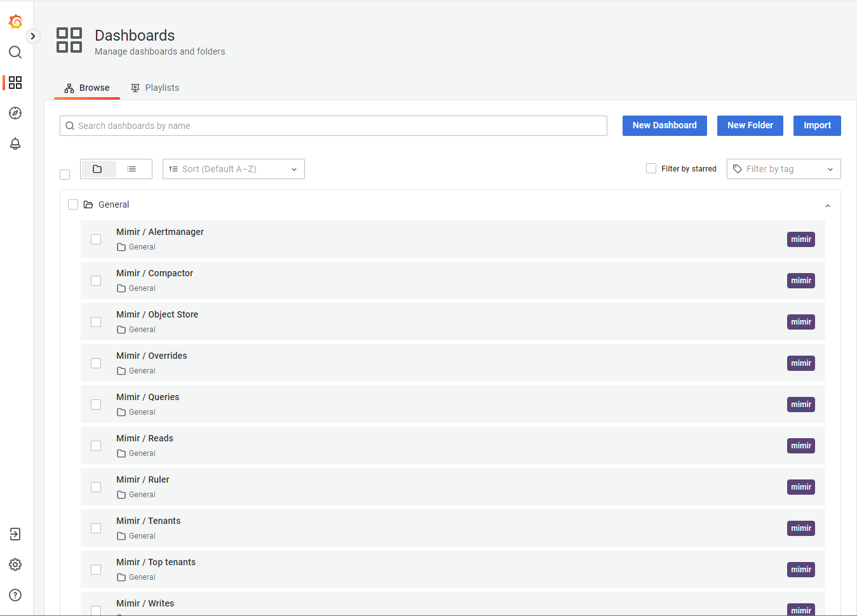Open the Mimir / Reads dashboard

(x=145, y=438)
